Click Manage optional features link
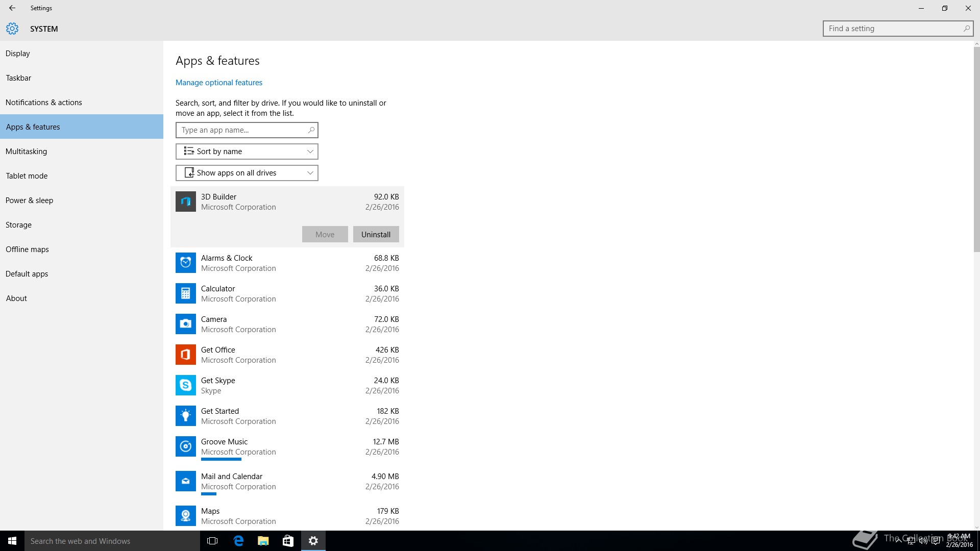The height and width of the screenshot is (551, 980). point(219,83)
